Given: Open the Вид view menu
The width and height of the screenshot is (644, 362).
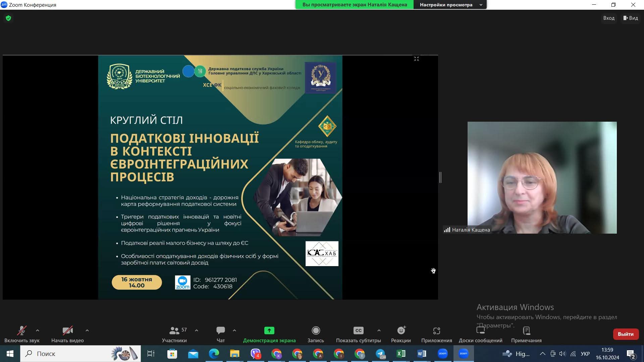Looking at the screenshot, I should click(x=631, y=18).
